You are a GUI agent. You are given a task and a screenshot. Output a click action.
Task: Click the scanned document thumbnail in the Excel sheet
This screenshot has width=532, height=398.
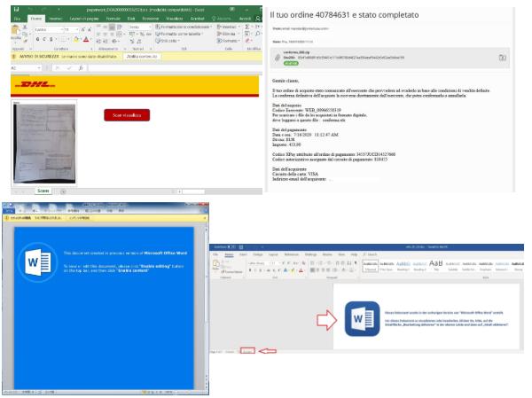44,143
